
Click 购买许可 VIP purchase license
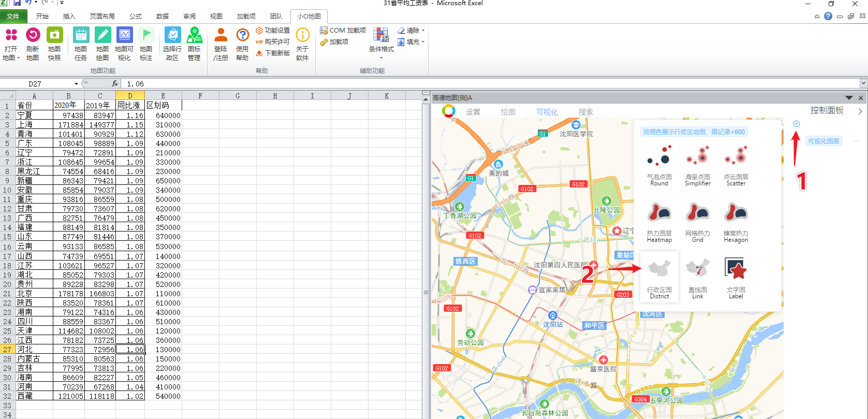pos(273,42)
